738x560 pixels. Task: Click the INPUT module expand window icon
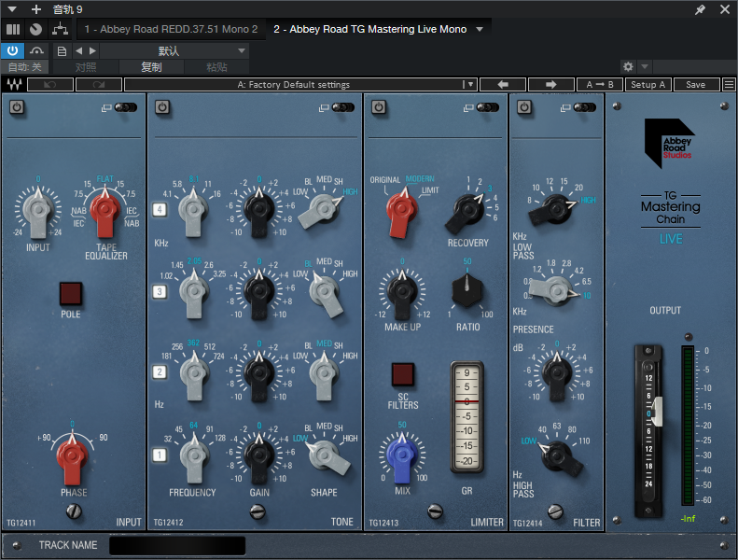(x=106, y=108)
